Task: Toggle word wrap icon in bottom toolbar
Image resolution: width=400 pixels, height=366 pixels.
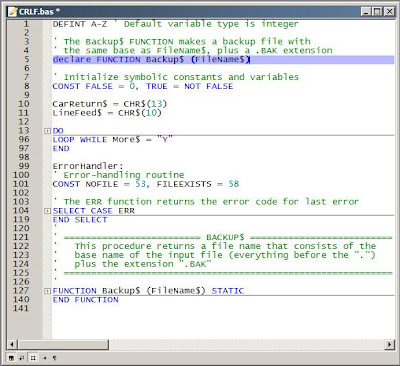Action: (x=22, y=358)
